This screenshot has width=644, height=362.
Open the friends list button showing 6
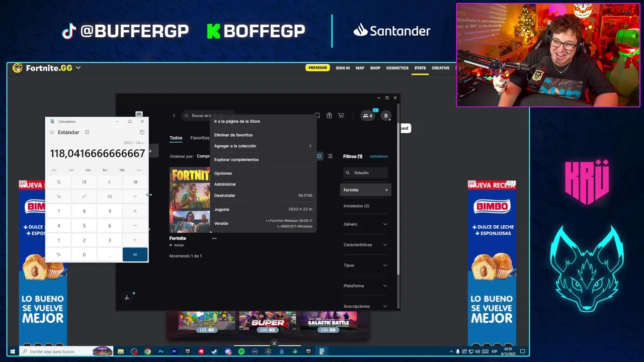[x=368, y=116]
